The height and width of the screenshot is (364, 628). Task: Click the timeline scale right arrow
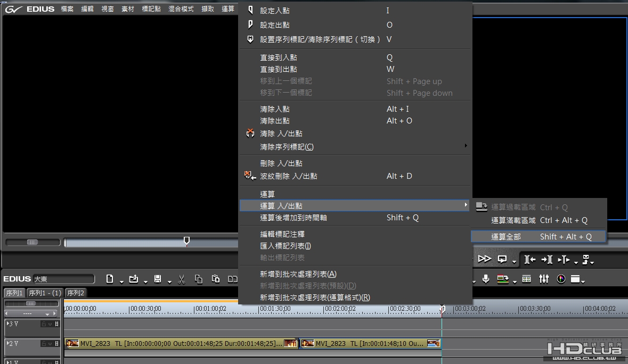click(x=54, y=313)
